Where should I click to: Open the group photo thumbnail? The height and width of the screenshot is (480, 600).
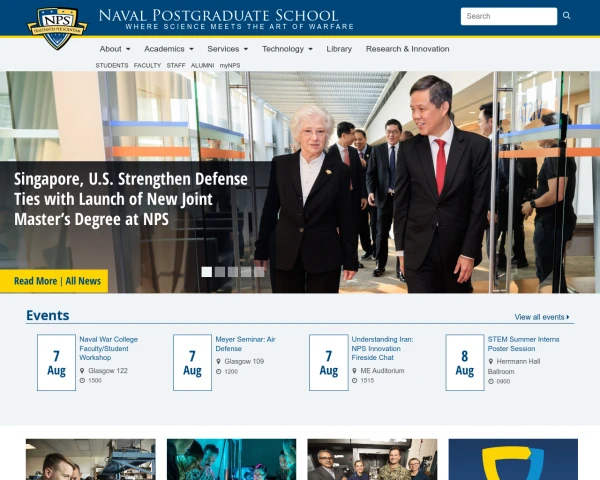pos(372,459)
